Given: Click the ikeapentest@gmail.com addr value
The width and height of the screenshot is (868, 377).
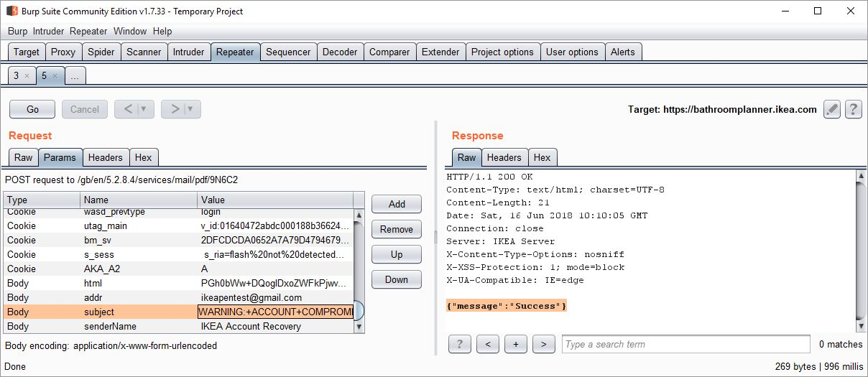Looking at the screenshot, I should tap(251, 297).
